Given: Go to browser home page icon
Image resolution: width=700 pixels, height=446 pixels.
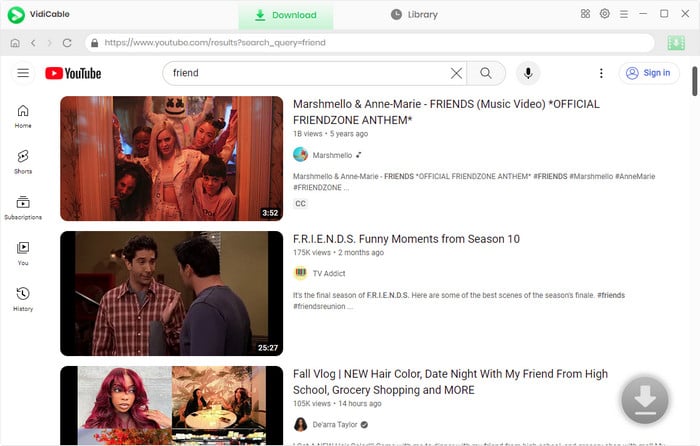Looking at the screenshot, I should (x=15, y=43).
